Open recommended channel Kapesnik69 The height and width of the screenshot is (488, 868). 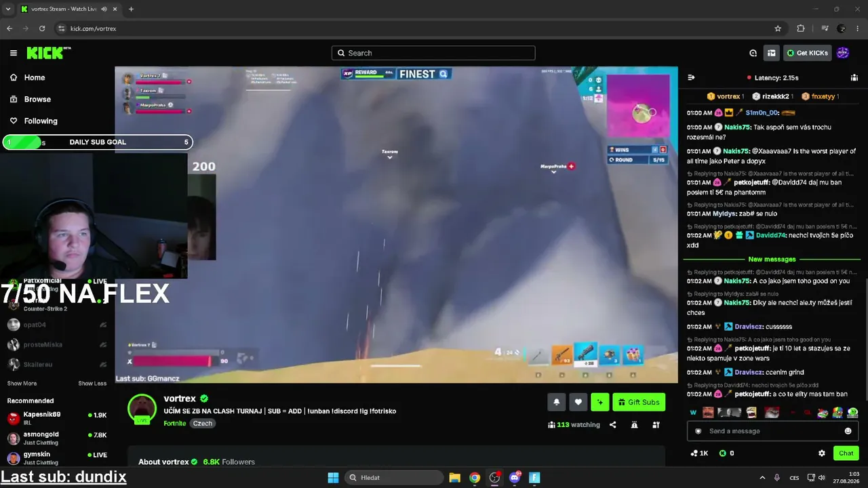coord(57,418)
